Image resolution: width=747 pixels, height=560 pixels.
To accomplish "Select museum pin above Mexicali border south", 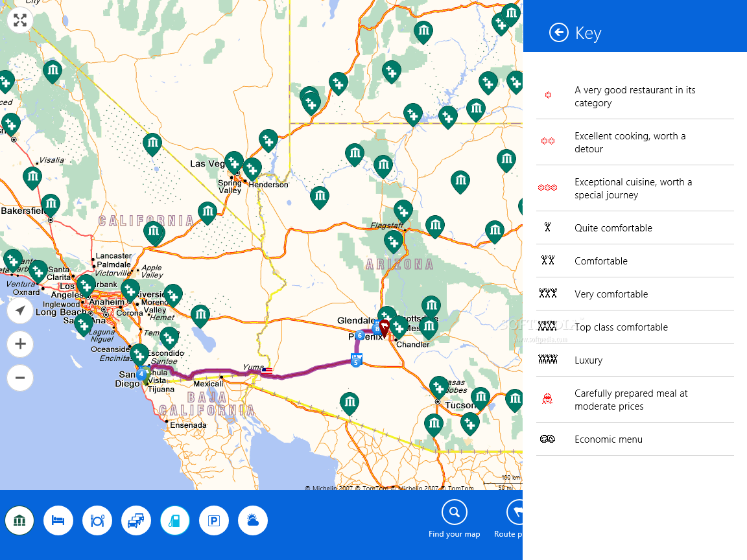I will coord(350,403).
